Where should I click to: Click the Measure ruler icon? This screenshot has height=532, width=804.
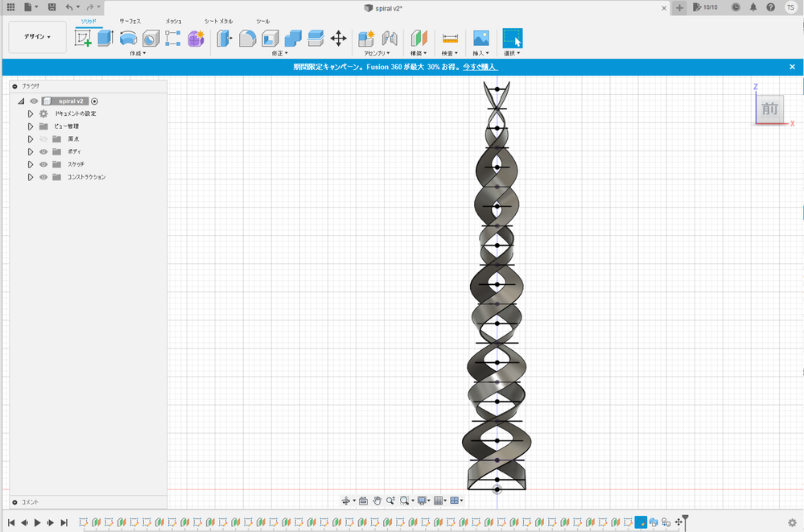pos(450,39)
